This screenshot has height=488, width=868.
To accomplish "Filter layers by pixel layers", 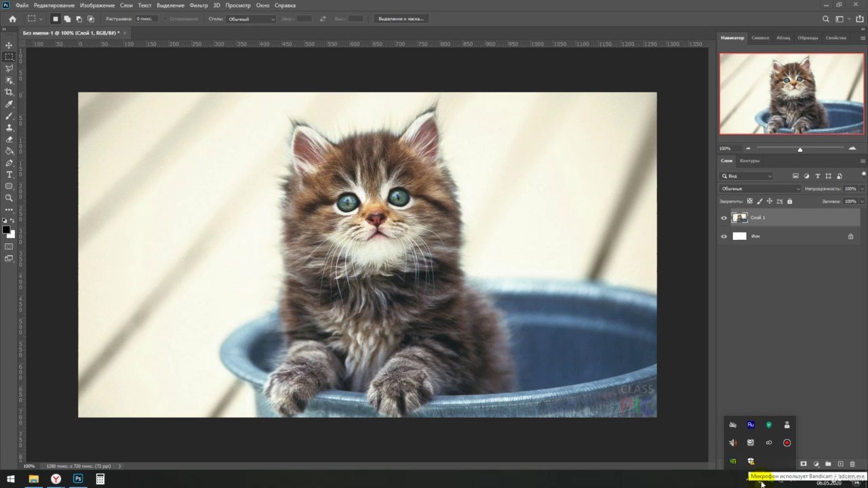I will pos(795,176).
